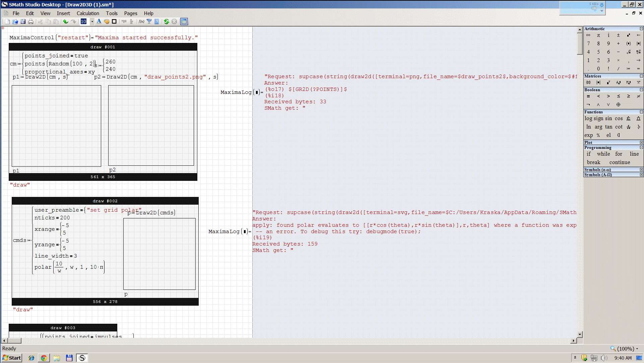
Task: Click the Open file toolbar icon
Action: click(15, 22)
